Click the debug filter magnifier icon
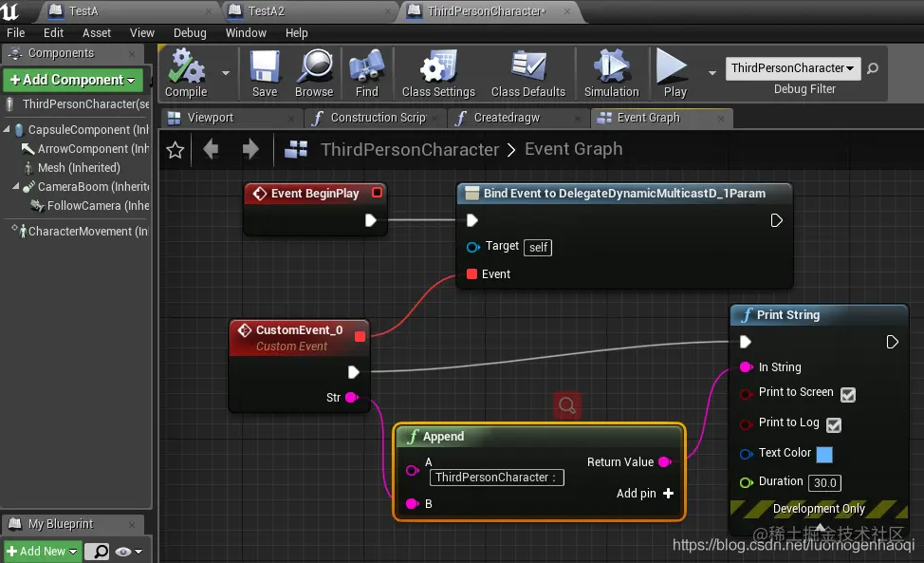Viewport: 924px width, 563px height. (873, 68)
